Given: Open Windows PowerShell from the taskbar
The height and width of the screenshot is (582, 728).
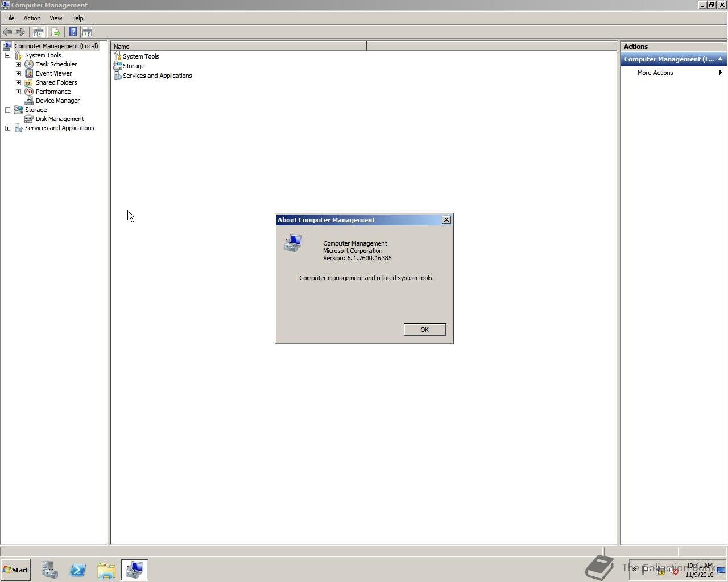Looking at the screenshot, I should (78, 570).
